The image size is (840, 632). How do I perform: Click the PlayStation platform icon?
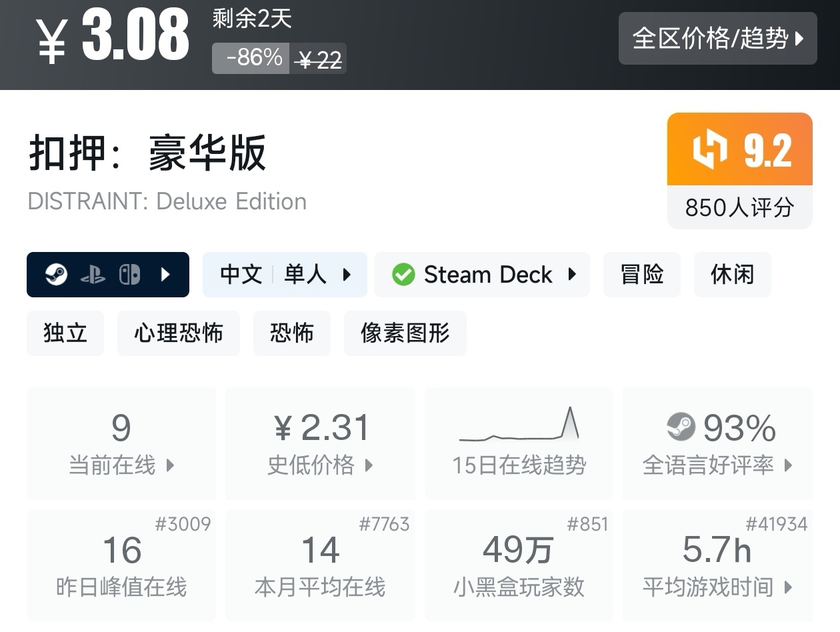pos(93,275)
